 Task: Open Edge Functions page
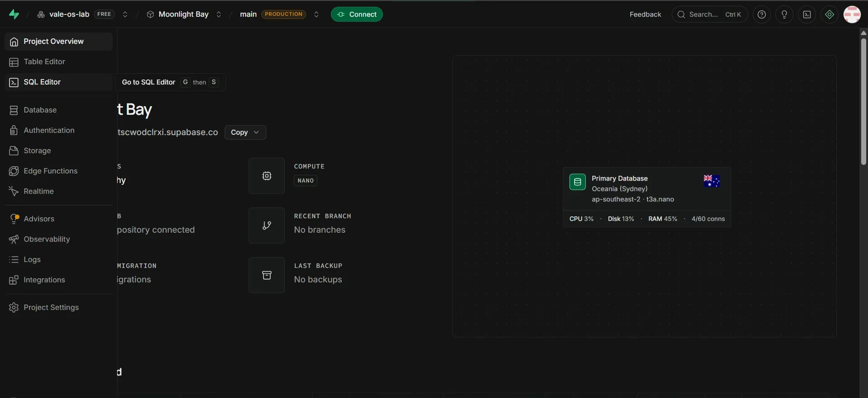(x=59, y=171)
